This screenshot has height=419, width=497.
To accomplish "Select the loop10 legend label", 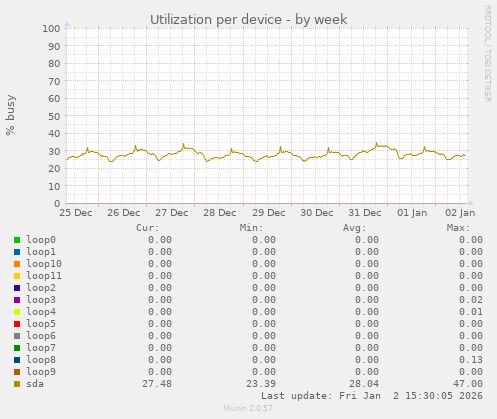I will click(44, 264).
